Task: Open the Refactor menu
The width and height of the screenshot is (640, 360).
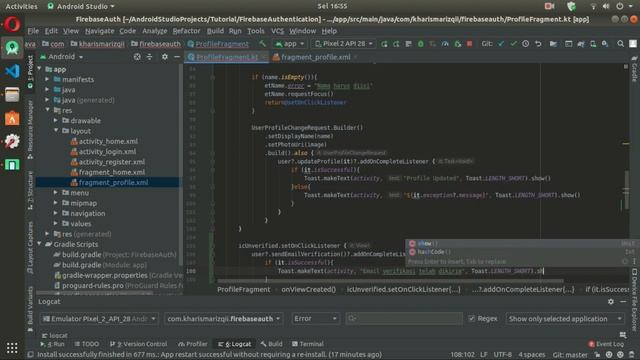Action: [186, 31]
